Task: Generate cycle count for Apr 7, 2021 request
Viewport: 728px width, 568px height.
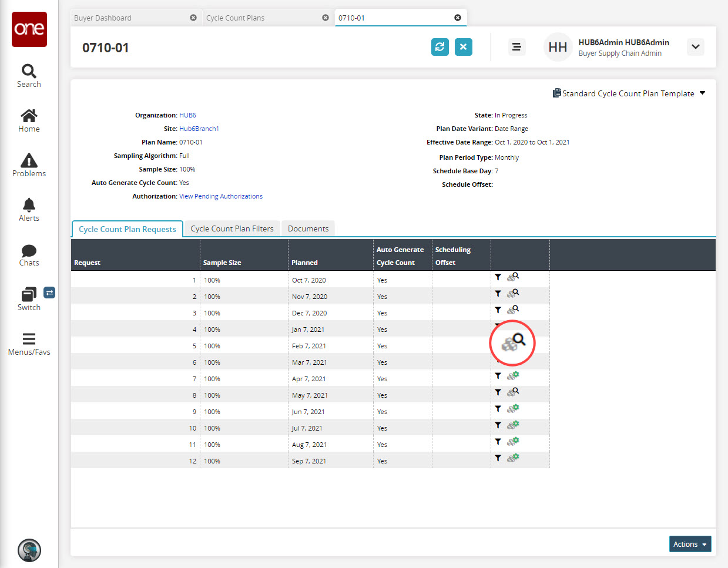Action: (x=513, y=375)
